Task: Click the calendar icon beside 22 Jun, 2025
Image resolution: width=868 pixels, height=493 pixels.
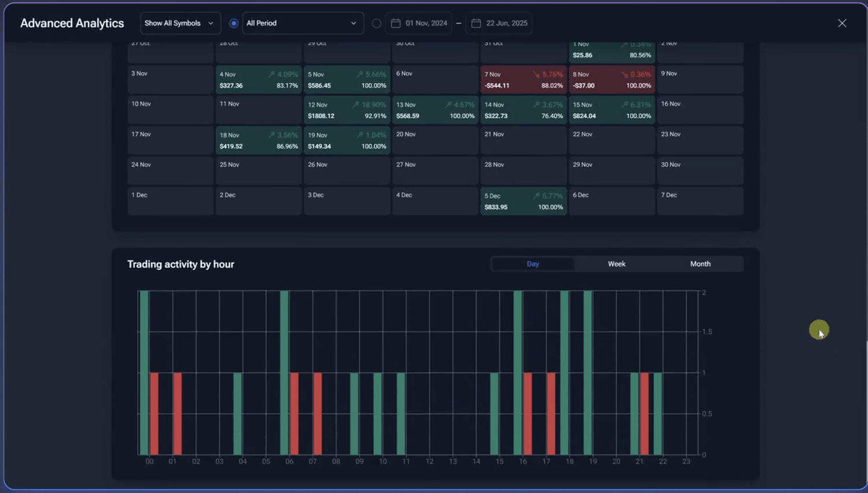Action: coord(476,23)
